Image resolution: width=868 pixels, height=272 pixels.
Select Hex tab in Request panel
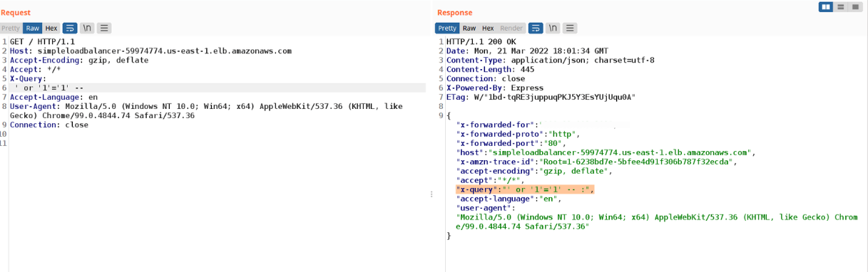coord(51,28)
